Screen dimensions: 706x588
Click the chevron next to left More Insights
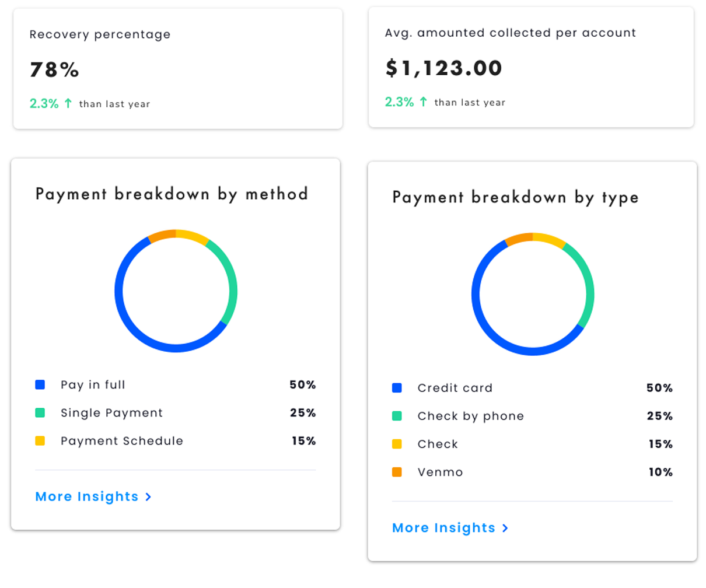148,497
